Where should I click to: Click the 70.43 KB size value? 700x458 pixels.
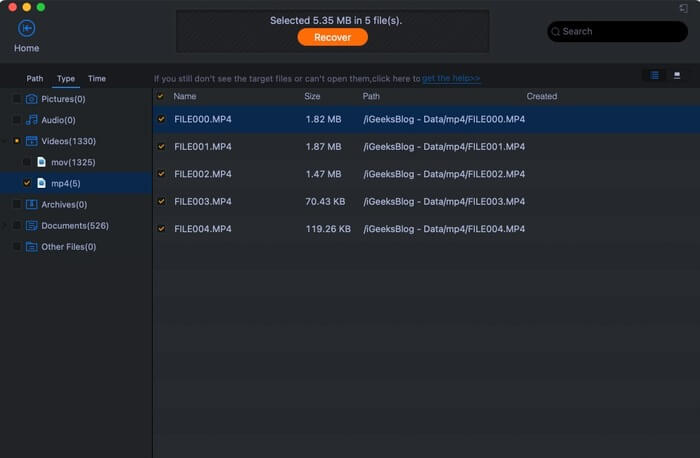(x=325, y=201)
